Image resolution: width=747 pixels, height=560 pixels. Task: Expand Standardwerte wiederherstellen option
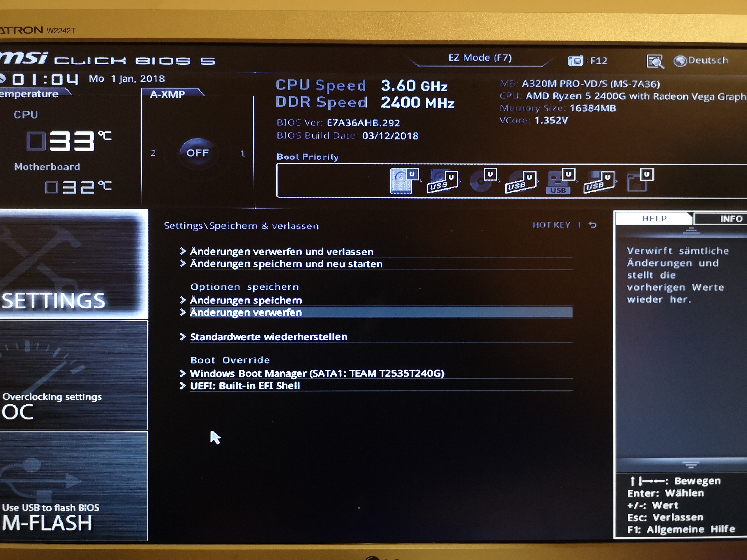point(268,336)
